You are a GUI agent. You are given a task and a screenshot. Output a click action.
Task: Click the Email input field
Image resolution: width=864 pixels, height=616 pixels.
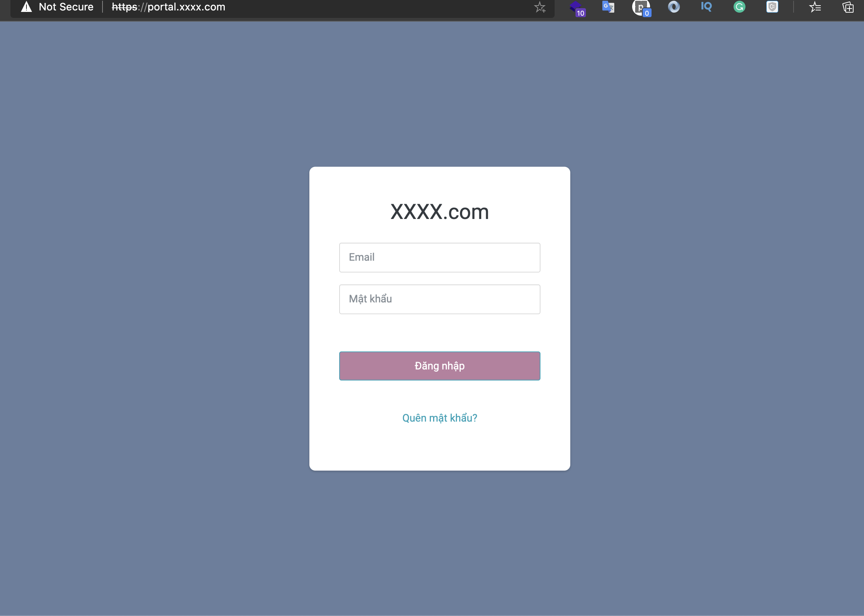(x=440, y=257)
